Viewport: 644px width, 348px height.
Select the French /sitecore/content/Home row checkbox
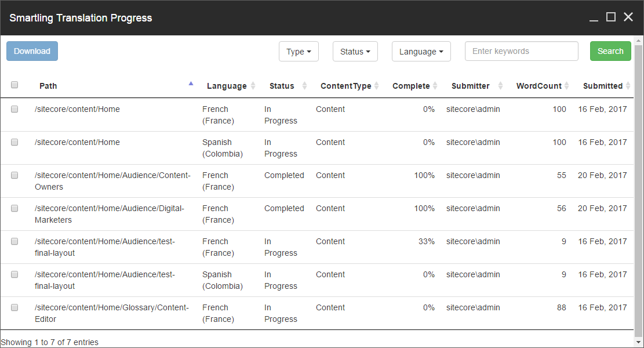pyautogui.click(x=14, y=109)
